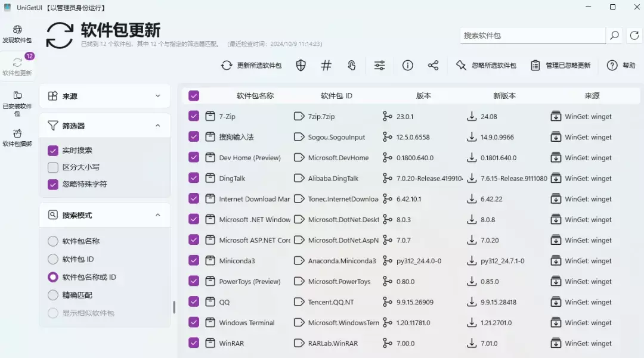Image resolution: width=644 pixels, height=358 pixels.
Task: Open installation options sliders icon
Action: 379,65
